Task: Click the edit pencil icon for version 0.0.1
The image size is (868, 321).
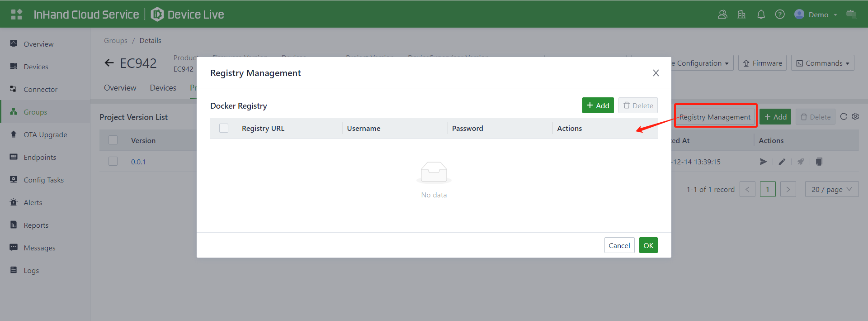Action: (782, 162)
